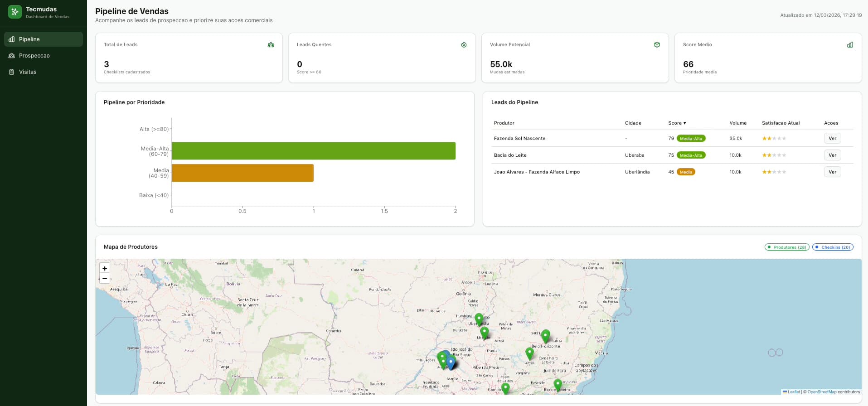The width and height of the screenshot is (868, 406).
Task: Click the Atualizado em timestamp
Action: click(x=821, y=15)
